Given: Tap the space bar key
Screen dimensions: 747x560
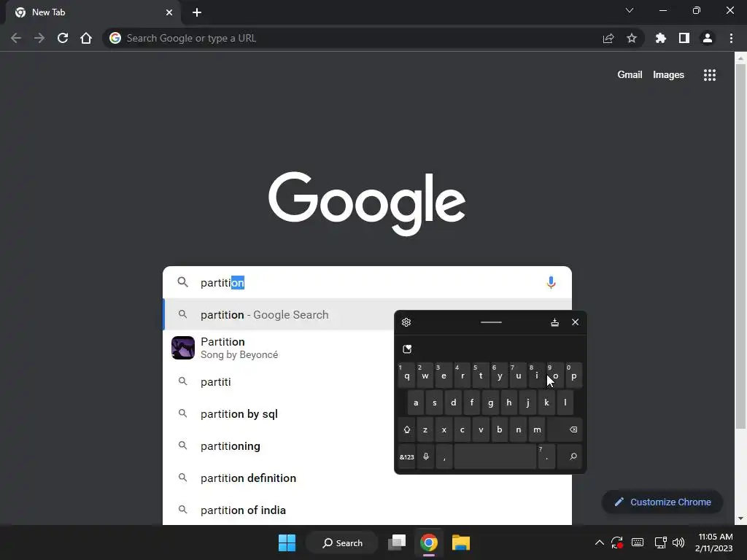Looking at the screenshot, I should [495, 456].
